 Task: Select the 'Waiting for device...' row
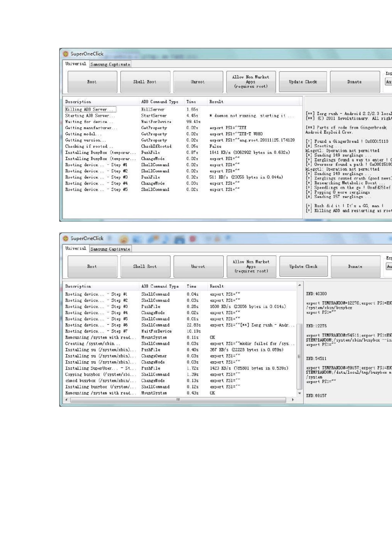point(182,122)
